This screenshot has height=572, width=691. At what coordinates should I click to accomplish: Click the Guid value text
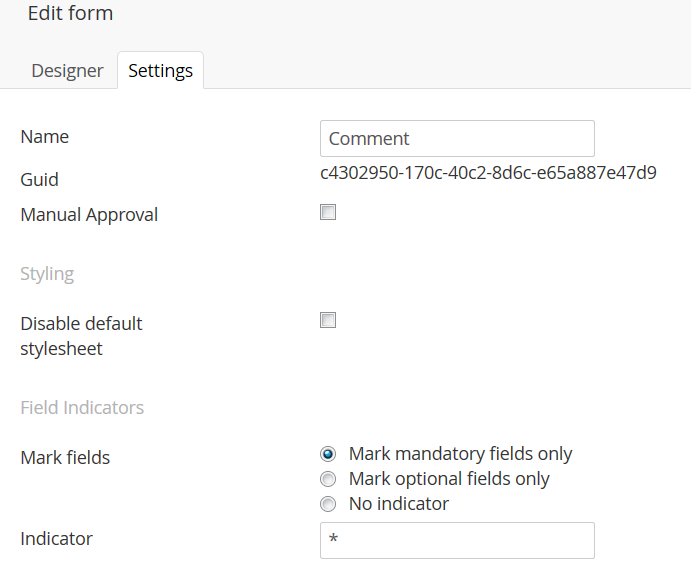pos(488,173)
